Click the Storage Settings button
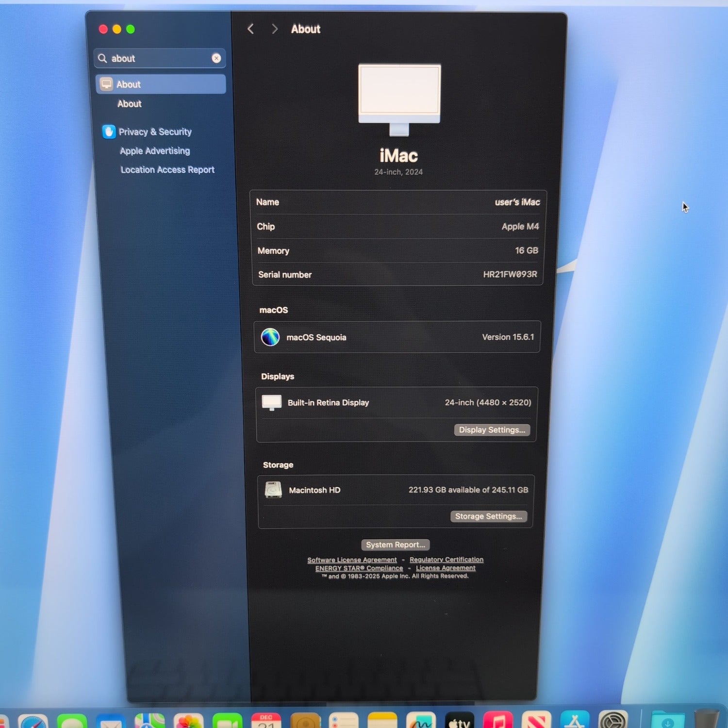Viewport: 728px width, 728px height. [488, 516]
